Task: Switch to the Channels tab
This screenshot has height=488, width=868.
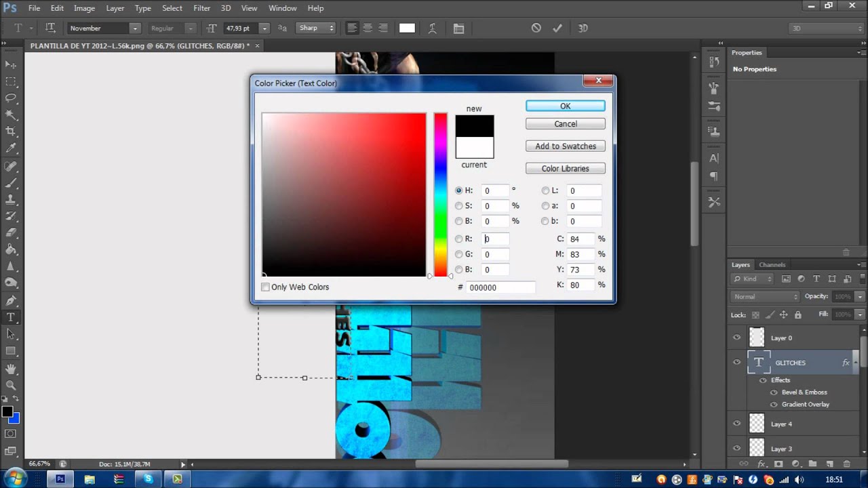Action: (772, 265)
